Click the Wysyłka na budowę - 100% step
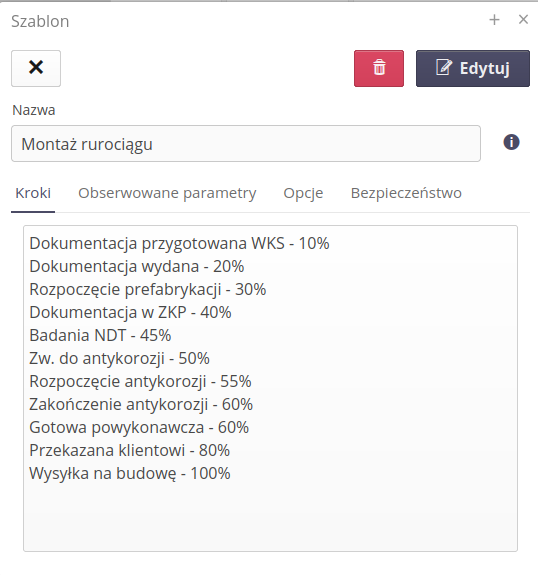Screen dimensions: 538x575 tap(130, 473)
